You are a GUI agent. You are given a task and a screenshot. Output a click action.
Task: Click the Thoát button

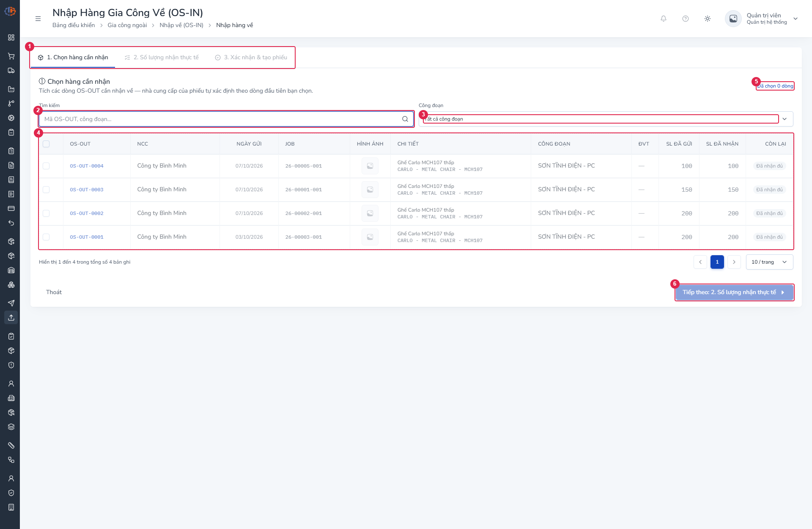(54, 292)
